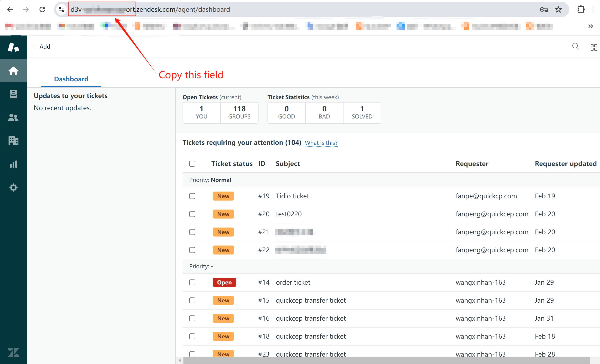The height and width of the screenshot is (364, 600).
Task: Click the 0 BAD statistics box
Action: (x=324, y=113)
